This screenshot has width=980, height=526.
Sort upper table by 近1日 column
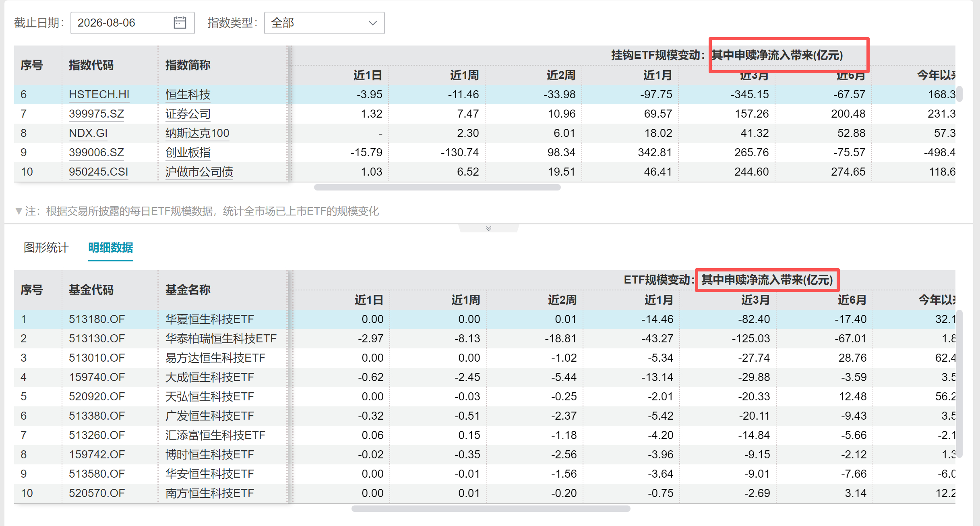[368, 75]
